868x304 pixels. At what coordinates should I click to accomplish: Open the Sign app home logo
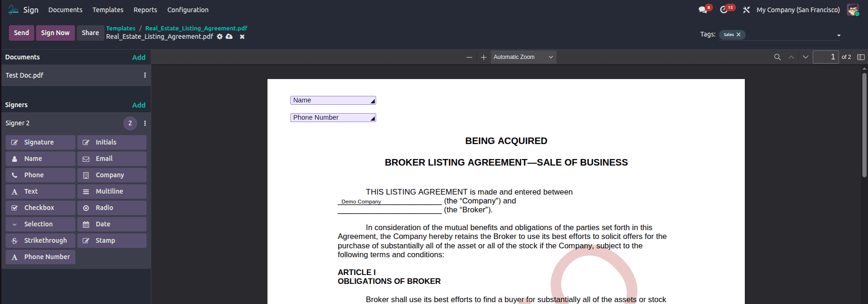[14, 10]
